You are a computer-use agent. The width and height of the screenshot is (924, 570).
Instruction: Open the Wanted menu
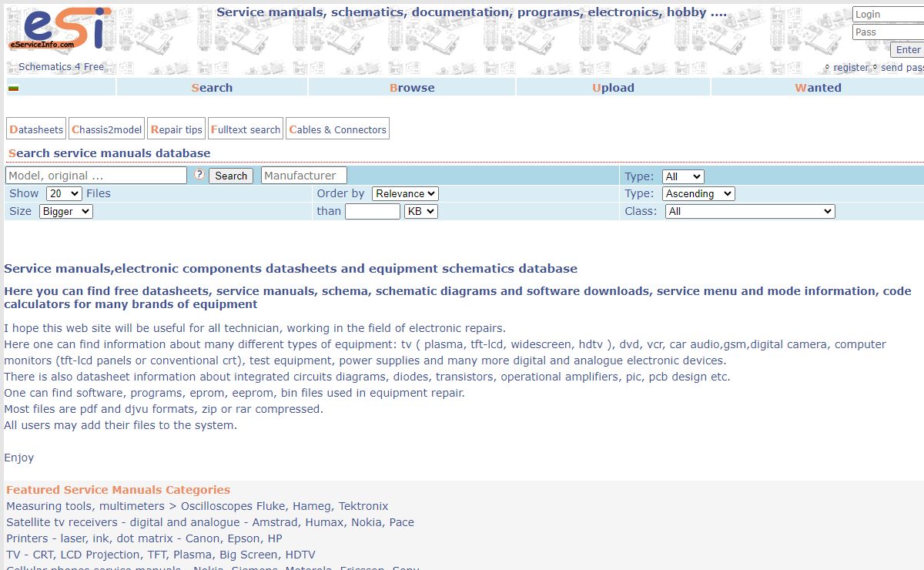pyautogui.click(x=818, y=87)
